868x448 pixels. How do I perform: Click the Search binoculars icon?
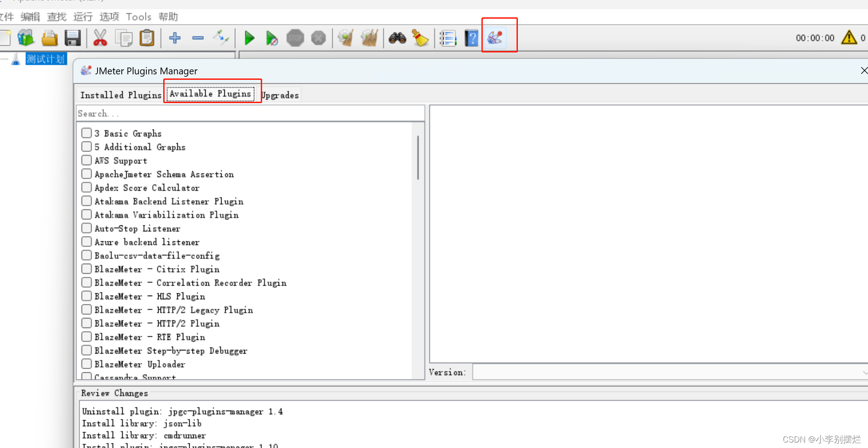(398, 38)
